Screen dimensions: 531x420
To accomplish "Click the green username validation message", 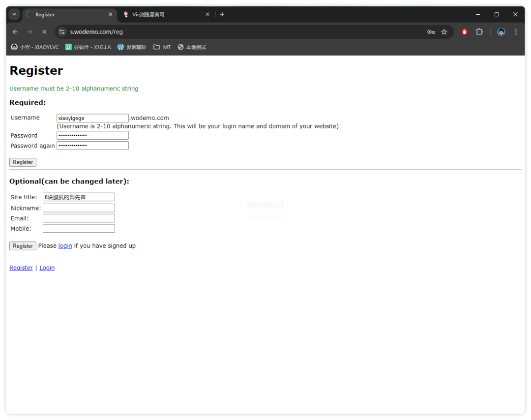I will pyautogui.click(x=74, y=89).
